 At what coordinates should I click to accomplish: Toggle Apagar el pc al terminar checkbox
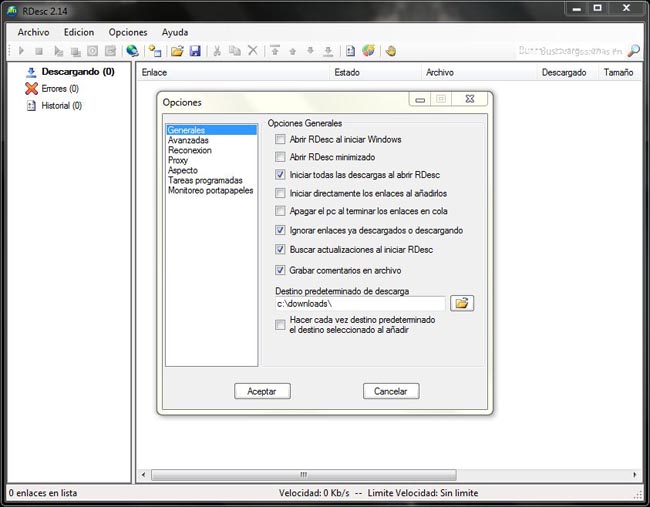click(281, 212)
